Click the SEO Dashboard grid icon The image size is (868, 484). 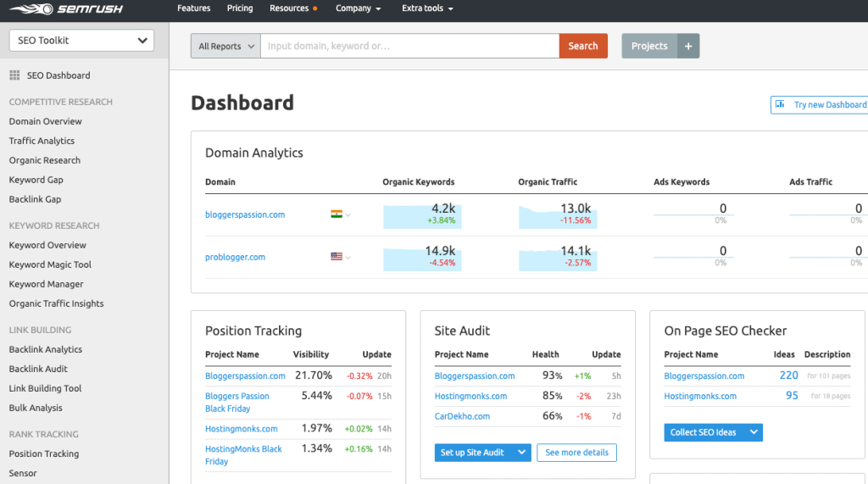(x=14, y=75)
